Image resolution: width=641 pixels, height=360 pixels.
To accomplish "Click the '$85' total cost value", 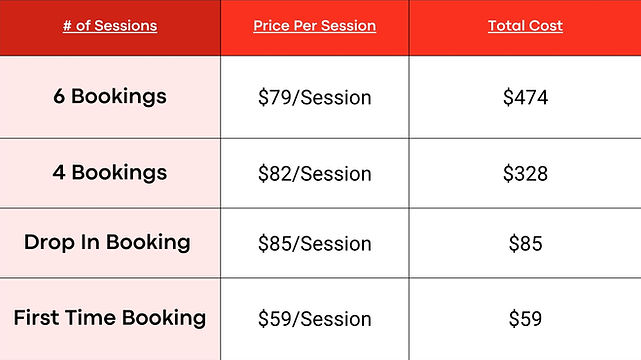I will (525, 244).
